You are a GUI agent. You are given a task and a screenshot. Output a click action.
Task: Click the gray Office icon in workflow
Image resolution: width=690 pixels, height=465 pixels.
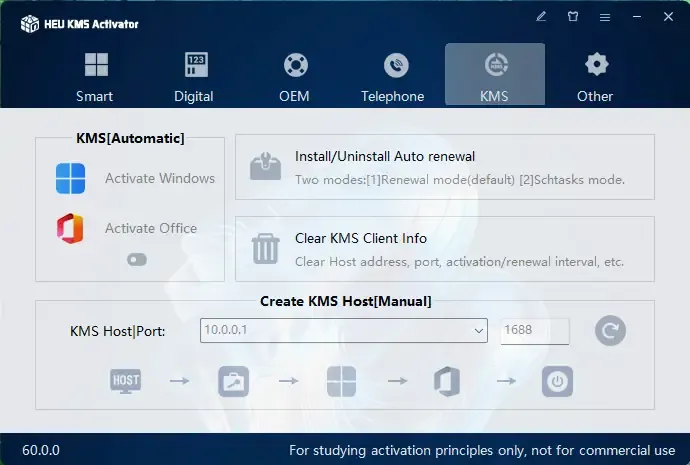[x=447, y=381]
